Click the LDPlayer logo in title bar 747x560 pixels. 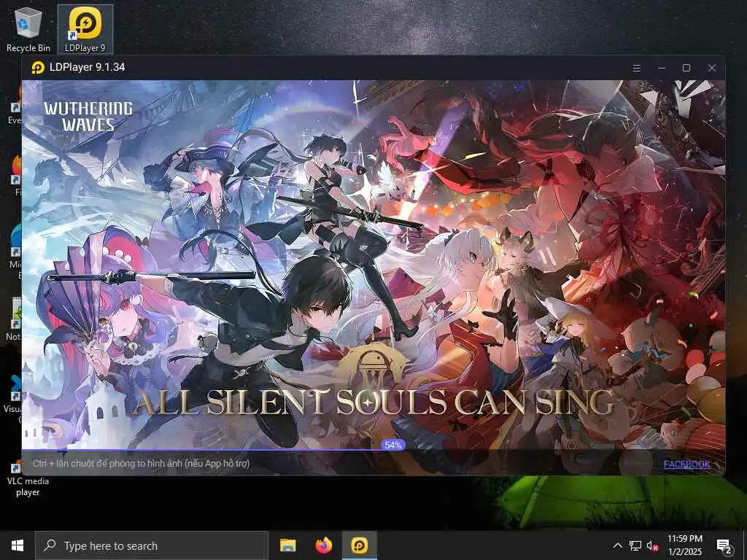click(38, 68)
